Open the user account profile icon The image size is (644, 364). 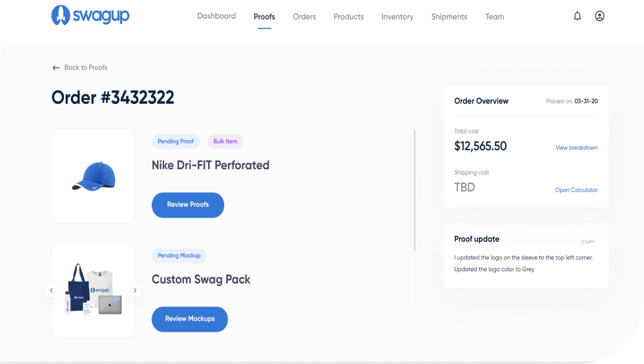pos(599,16)
